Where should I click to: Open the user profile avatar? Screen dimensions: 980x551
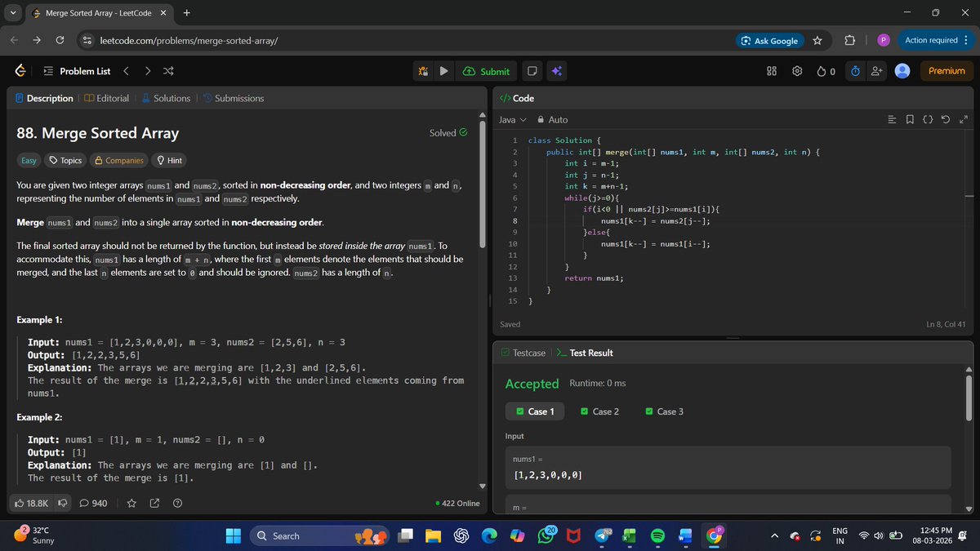point(902,71)
